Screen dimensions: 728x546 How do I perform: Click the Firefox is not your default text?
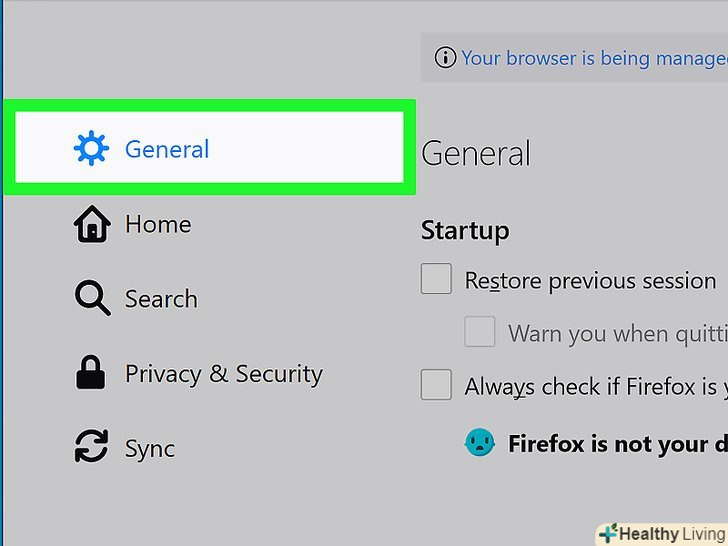[617, 444]
